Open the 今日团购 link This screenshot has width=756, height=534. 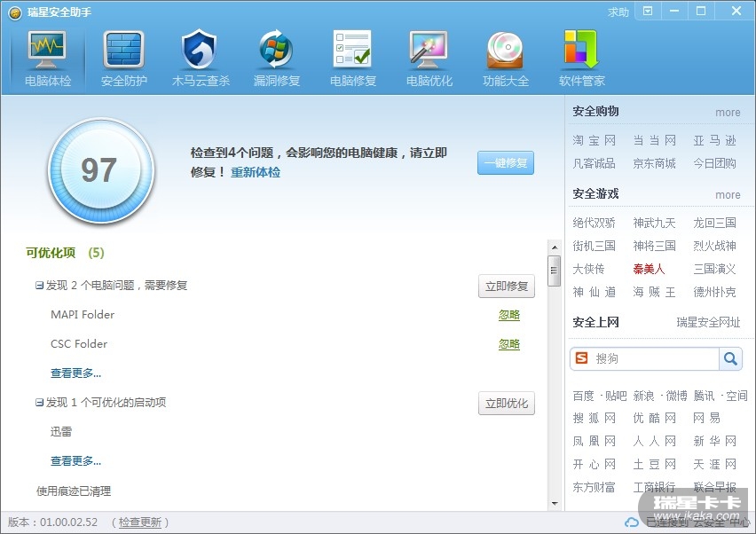pos(714,163)
